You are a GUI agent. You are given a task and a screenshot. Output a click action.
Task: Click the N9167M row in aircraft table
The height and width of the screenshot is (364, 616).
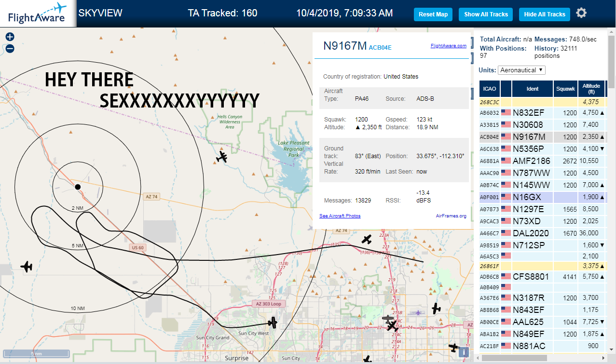(543, 137)
